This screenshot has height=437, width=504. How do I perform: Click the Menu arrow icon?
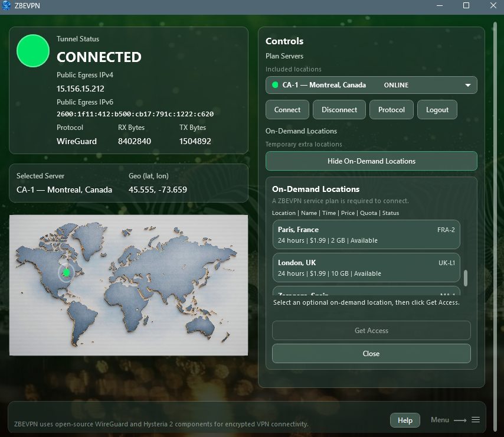[460, 420]
